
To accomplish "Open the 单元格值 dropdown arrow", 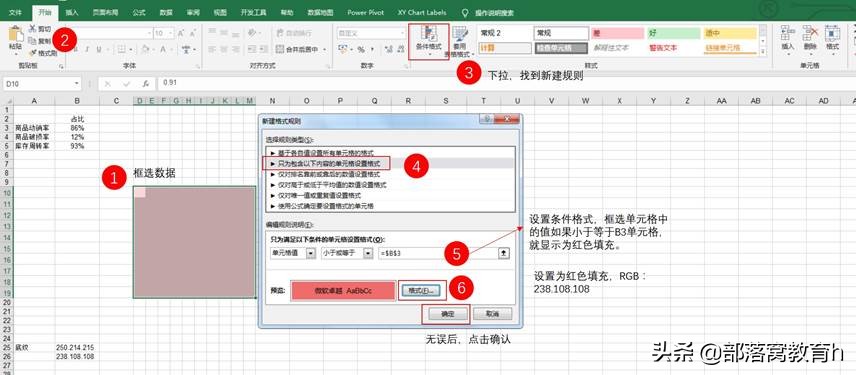I will [312, 254].
